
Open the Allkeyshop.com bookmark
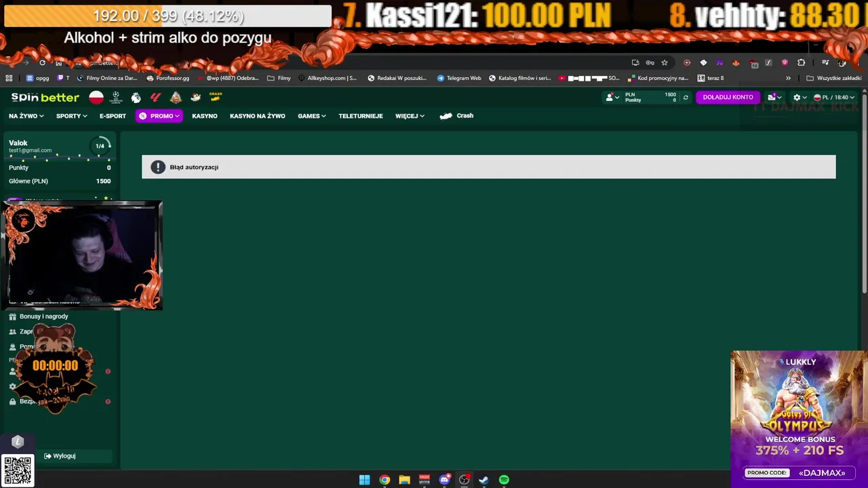328,78
